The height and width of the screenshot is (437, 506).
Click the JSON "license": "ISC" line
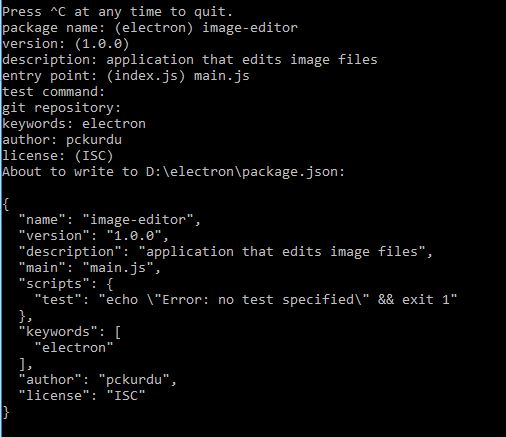pyautogui.click(x=82, y=396)
